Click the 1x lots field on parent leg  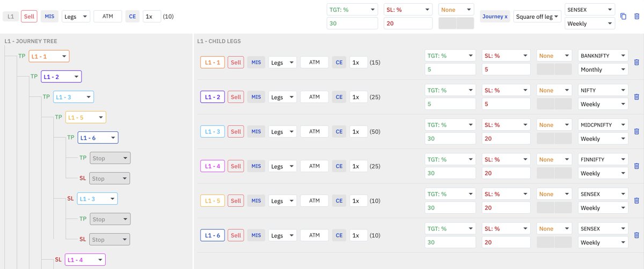[152, 16]
